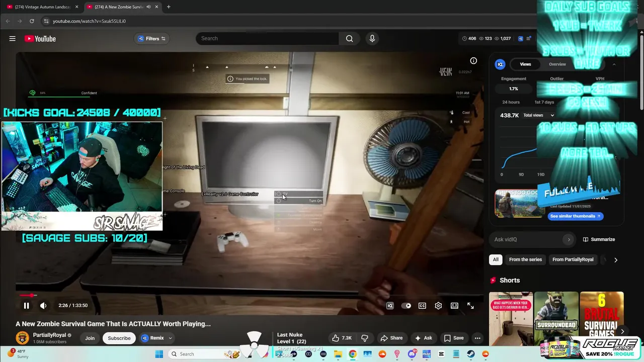
Task: Share the video
Action: [391, 338]
